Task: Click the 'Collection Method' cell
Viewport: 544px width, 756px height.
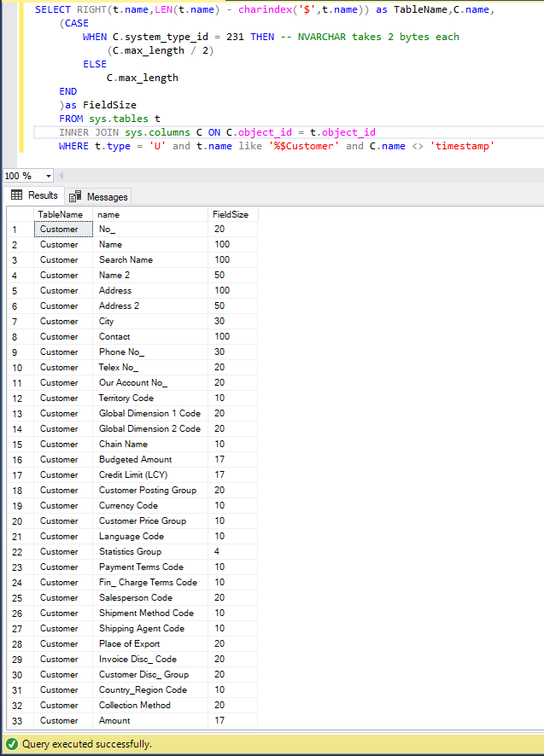Action: tap(150, 706)
